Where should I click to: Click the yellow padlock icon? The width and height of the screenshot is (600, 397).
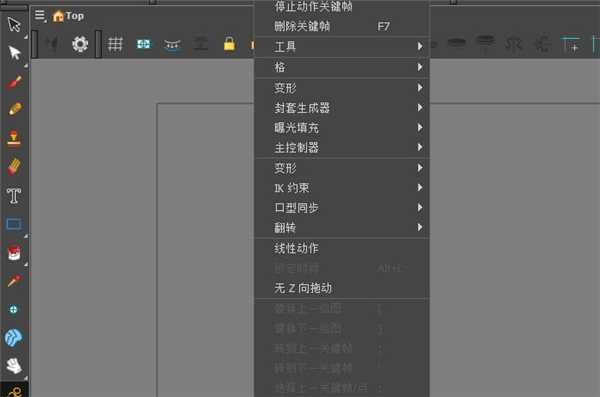click(229, 44)
